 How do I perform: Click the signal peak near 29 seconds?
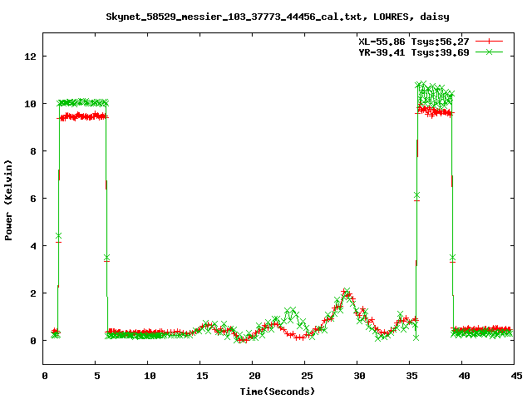tap(346, 292)
